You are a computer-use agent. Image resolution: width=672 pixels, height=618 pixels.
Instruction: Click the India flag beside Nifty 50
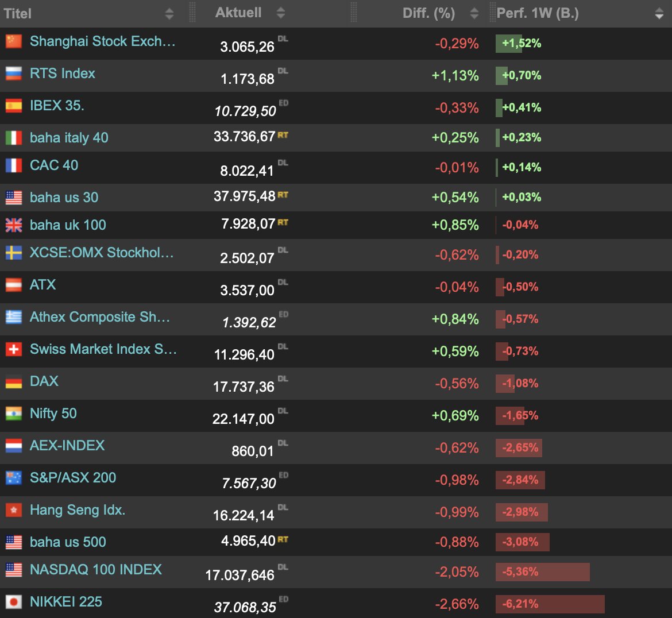14,414
